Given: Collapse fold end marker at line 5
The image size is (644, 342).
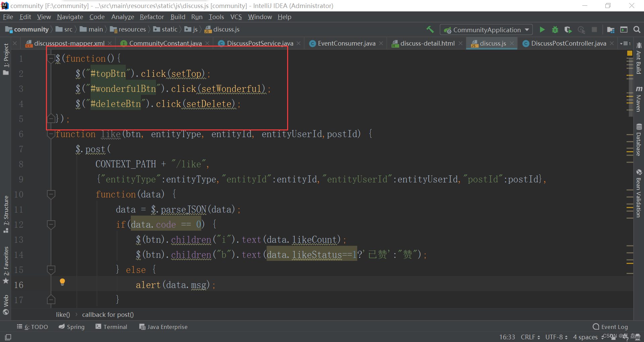Looking at the screenshot, I should [x=51, y=118].
